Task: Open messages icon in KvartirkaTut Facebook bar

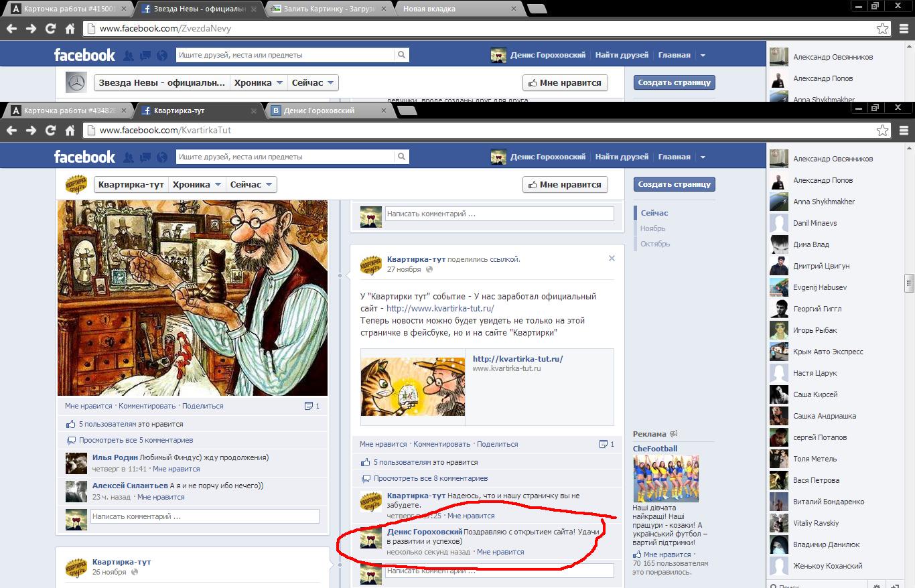Action: (x=145, y=157)
